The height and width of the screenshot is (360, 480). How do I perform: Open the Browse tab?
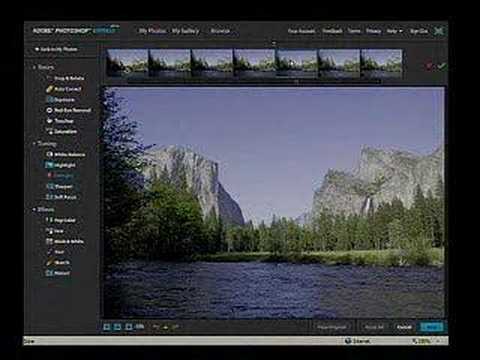[220, 31]
